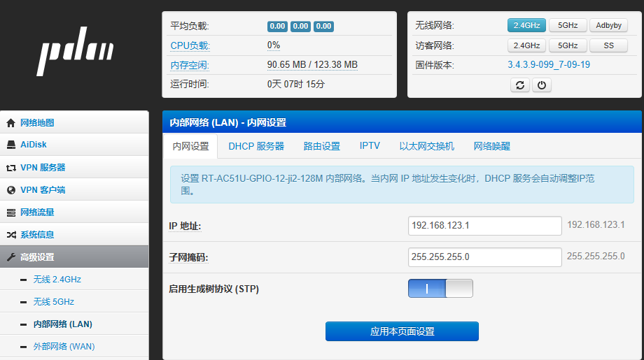This screenshot has width=644, height=360.
Task: Open the IPTV tab
Action: tap(370, 146)
